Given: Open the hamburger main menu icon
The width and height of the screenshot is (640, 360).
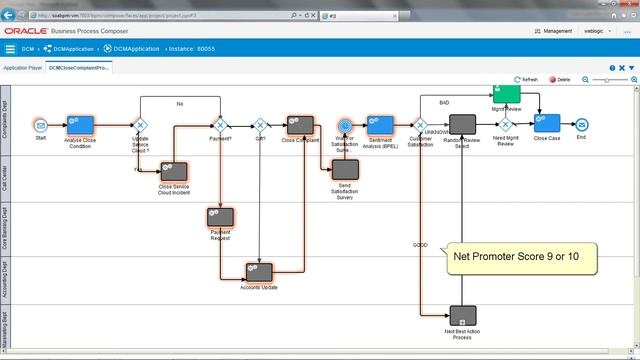Looking at the screenshot, I should pyautogui.click(x=10, y=49).
